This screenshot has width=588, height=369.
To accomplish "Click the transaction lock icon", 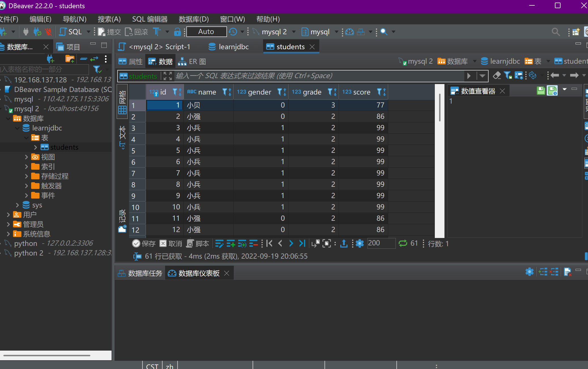I will pos(178,32).
